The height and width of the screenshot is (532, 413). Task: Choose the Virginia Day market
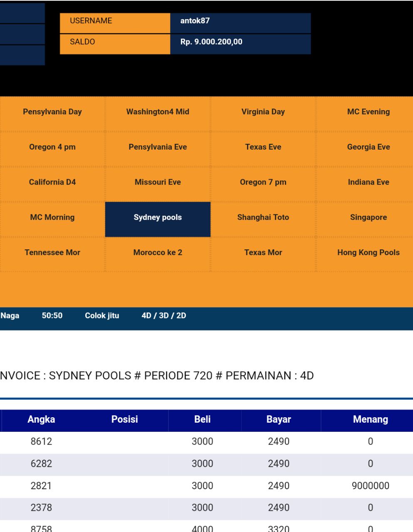[x=263, y=112]
